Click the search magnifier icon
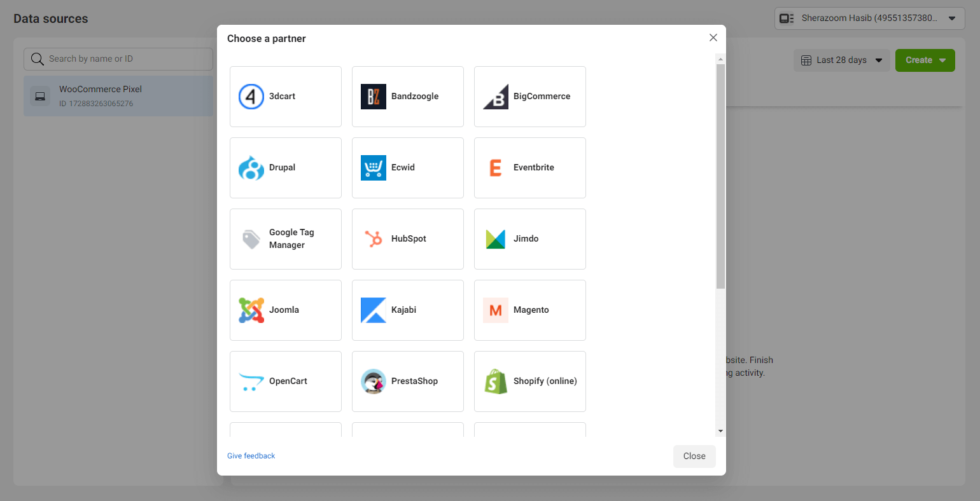This screenshot has height=501, width=980. [x=38, y=59]
